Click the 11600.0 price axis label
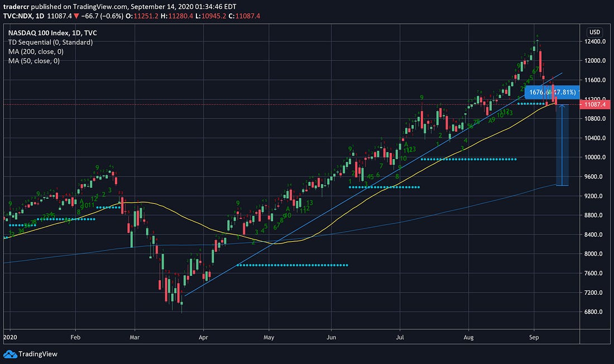Image resolution: width=614 pixels, height=364 pixels. pyautogui.click(x=595, y=80)
